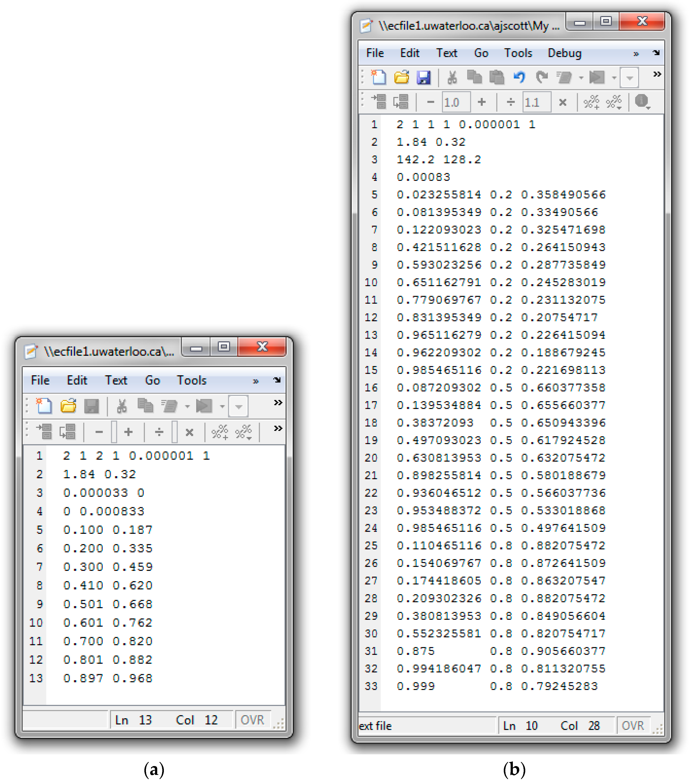This screenshot has height=784, width=690.
Task: Expand the overflow chevron next to Debug
Action: coord(636,54)
